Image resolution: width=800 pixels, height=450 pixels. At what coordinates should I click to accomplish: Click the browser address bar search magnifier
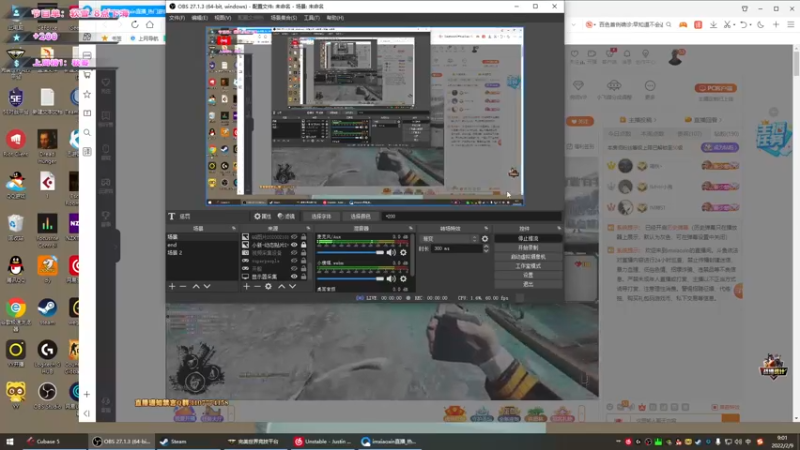tap(668, 24)
